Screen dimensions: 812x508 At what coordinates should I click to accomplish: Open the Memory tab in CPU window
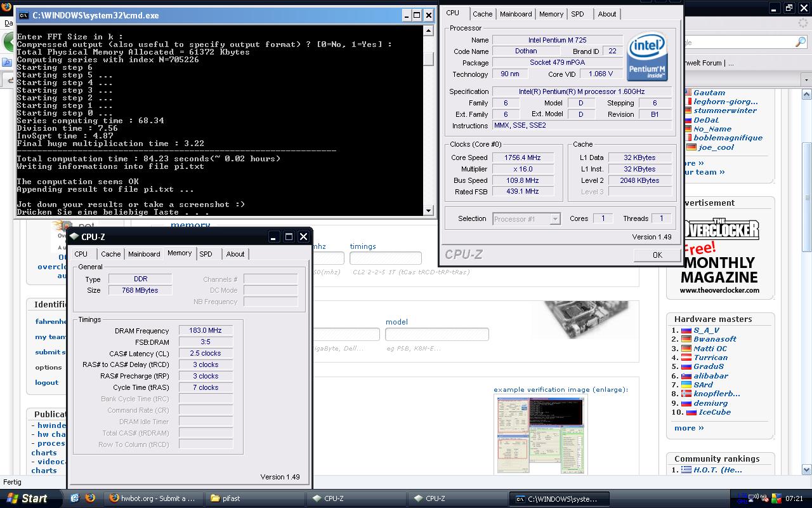pyautogui.click(x=551, y=14)
